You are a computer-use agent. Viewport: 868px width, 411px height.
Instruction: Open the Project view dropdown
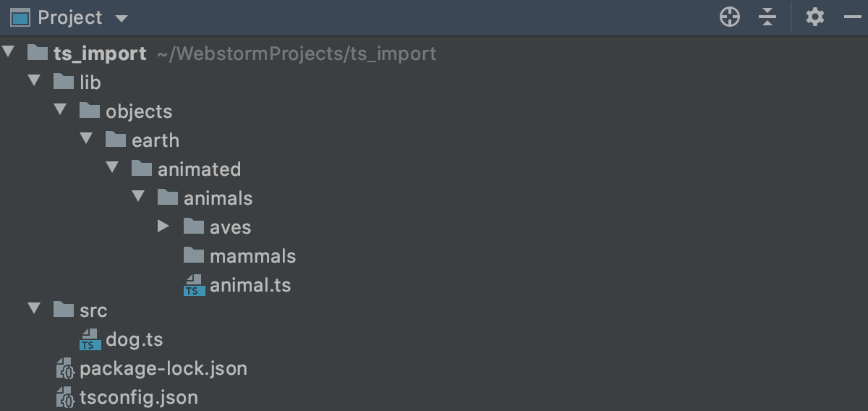coord(121,18)
